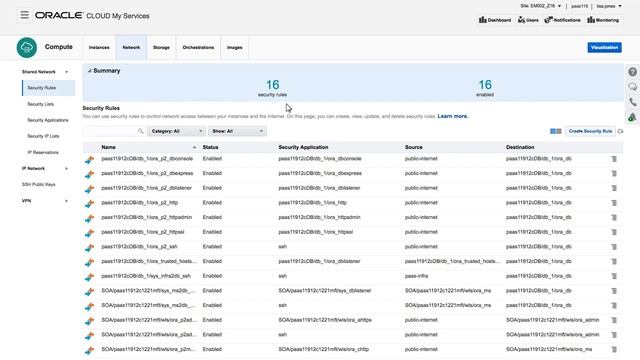Open menu for ora_p2_dbconsole rule
The image size is (640, 360).
tap(614, 159)
